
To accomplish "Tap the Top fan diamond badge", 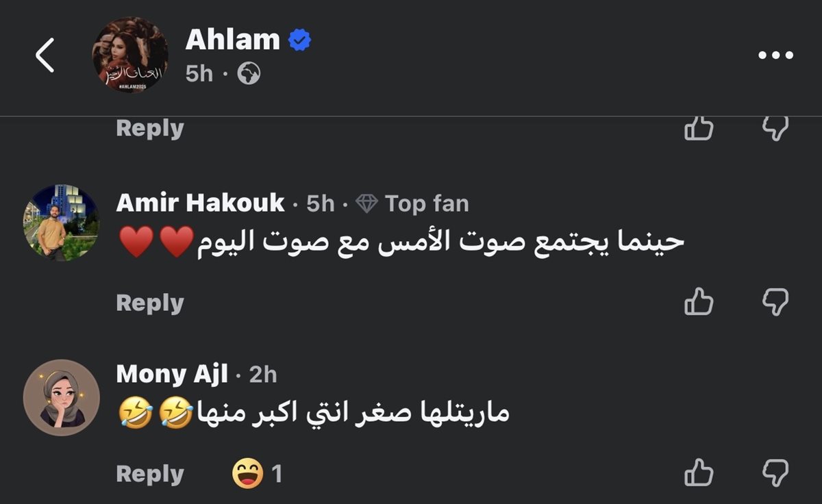I will coord(368,203).
